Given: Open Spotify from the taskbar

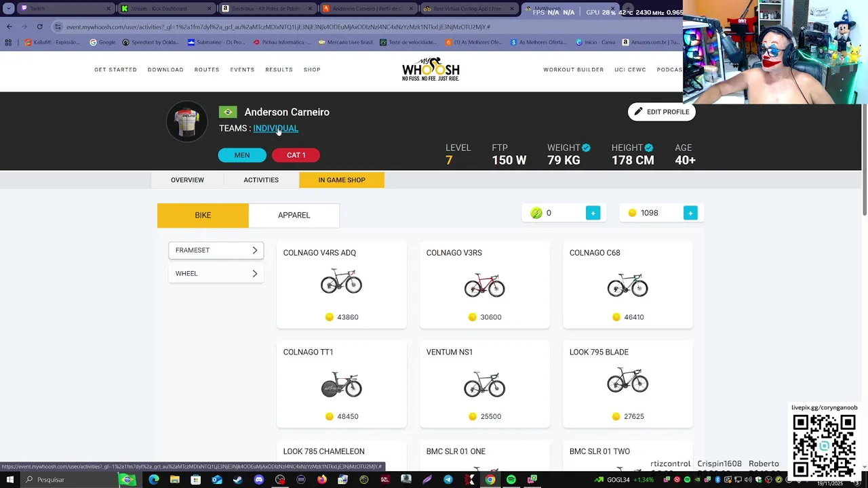Looking at the screenshot, I should 511,480.
